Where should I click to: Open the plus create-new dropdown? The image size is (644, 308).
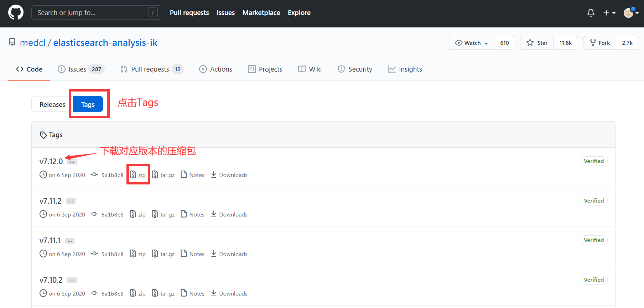[609, 13]
